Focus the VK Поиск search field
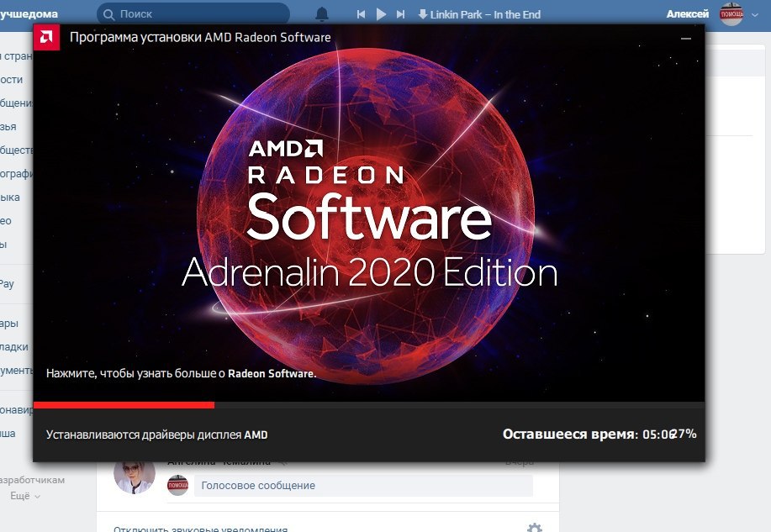771x532 pixels. (x=193, y=13)
